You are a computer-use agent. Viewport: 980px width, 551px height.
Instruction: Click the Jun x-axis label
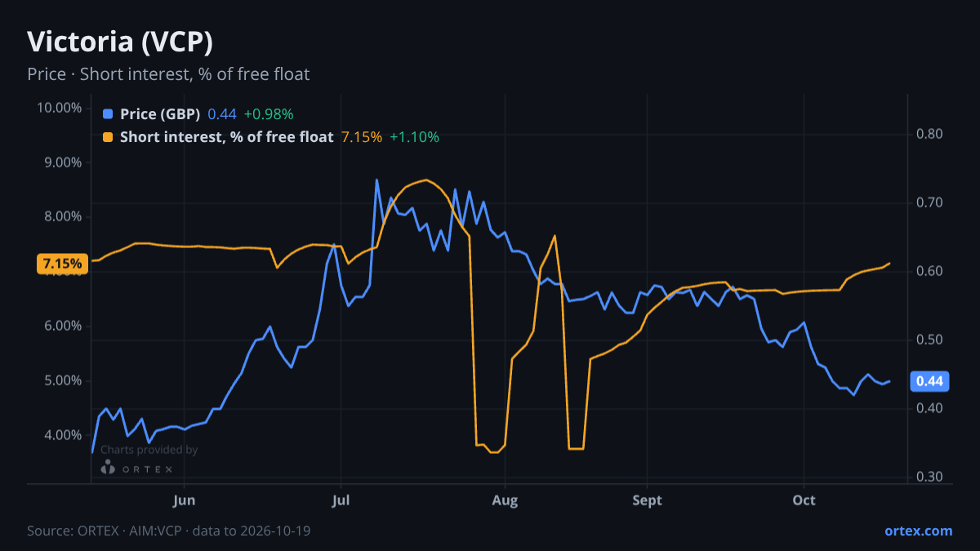coord(185,500)
